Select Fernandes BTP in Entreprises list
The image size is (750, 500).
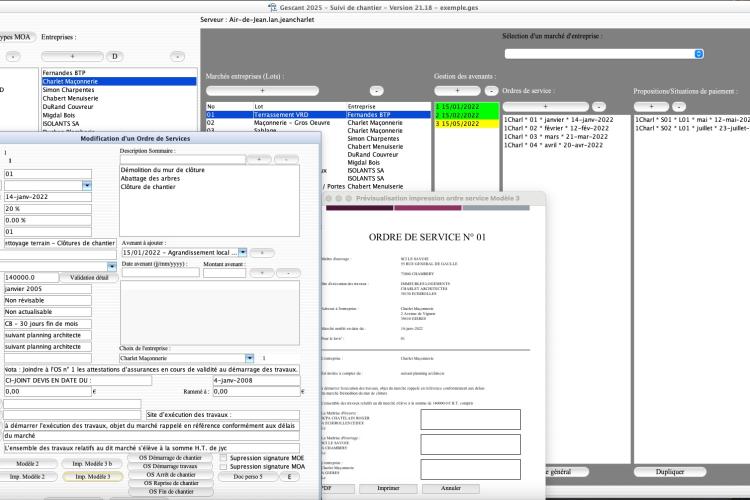[119, 73]
